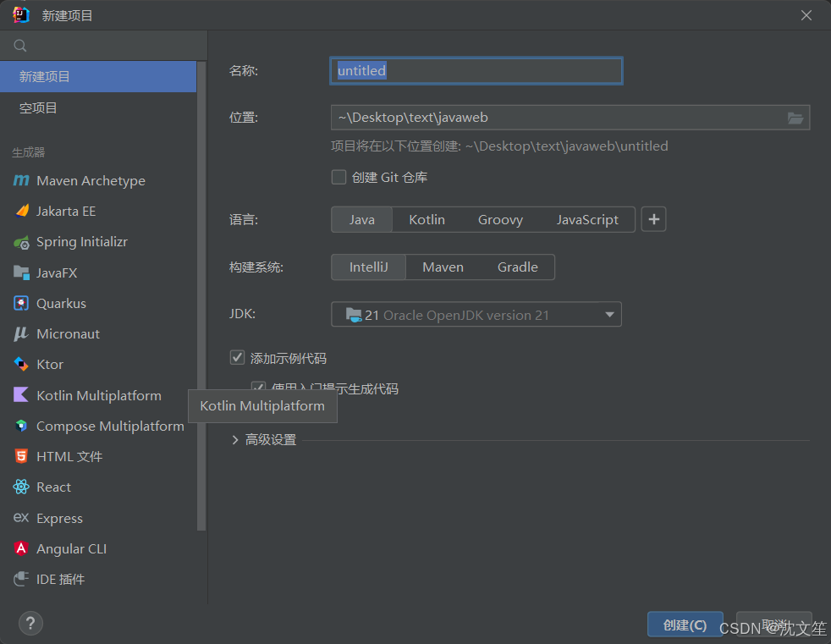The width and height of the screenshot is (831, 644).
Task: Select Kotlin as the language
Action: (x=427, y=219)
